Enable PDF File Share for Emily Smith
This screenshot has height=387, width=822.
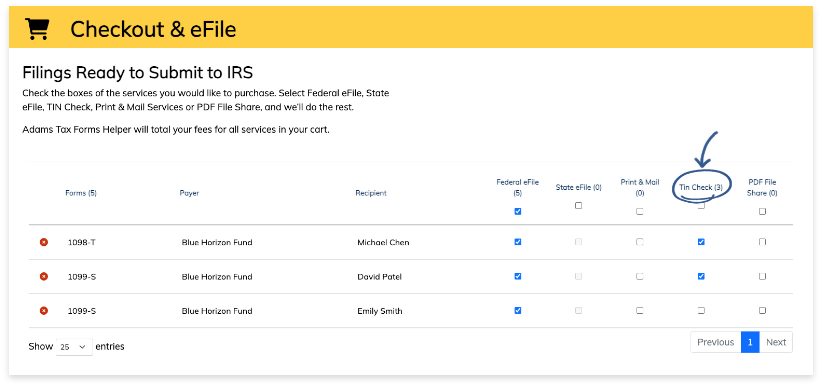coord(762,310)
